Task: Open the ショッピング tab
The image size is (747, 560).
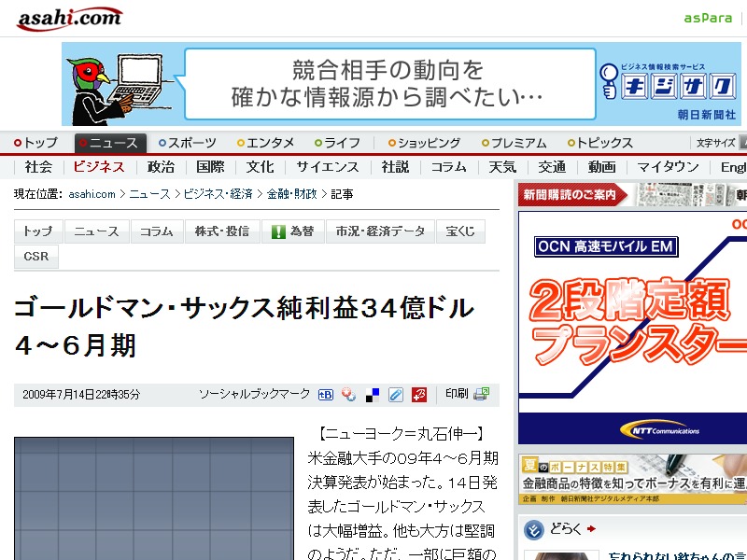Action: [x=424, y=143]
